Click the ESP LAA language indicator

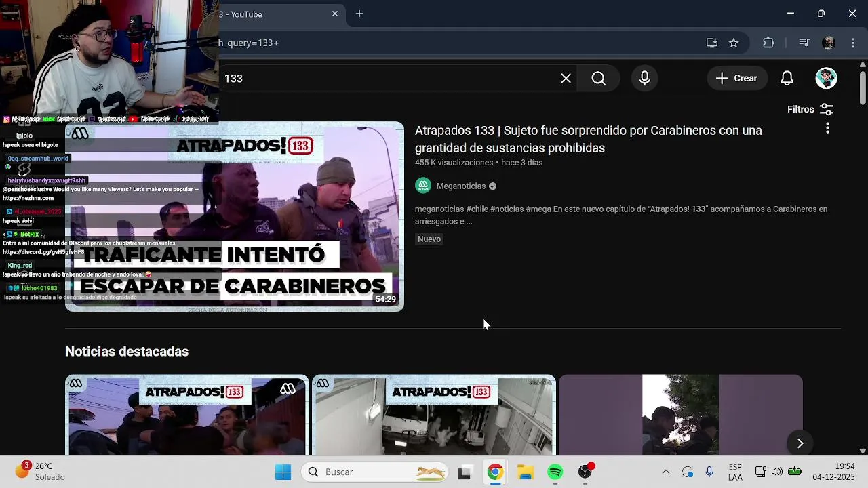click(735, 472)
